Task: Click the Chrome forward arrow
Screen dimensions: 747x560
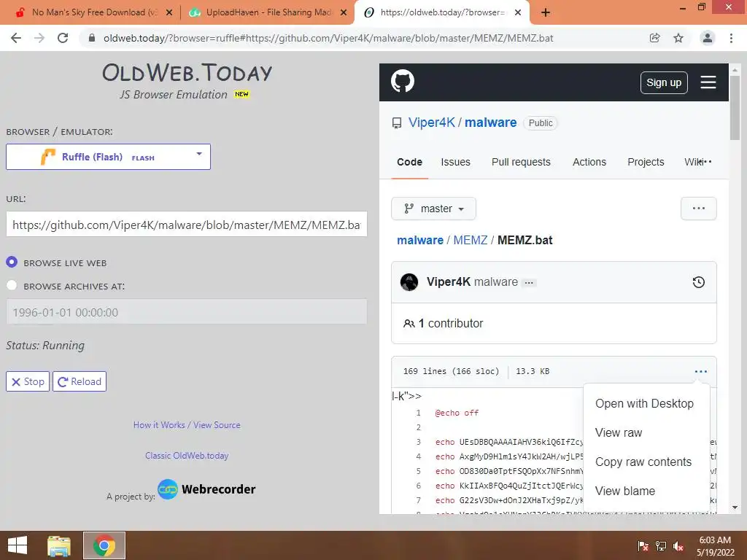Action: point(39,38)
